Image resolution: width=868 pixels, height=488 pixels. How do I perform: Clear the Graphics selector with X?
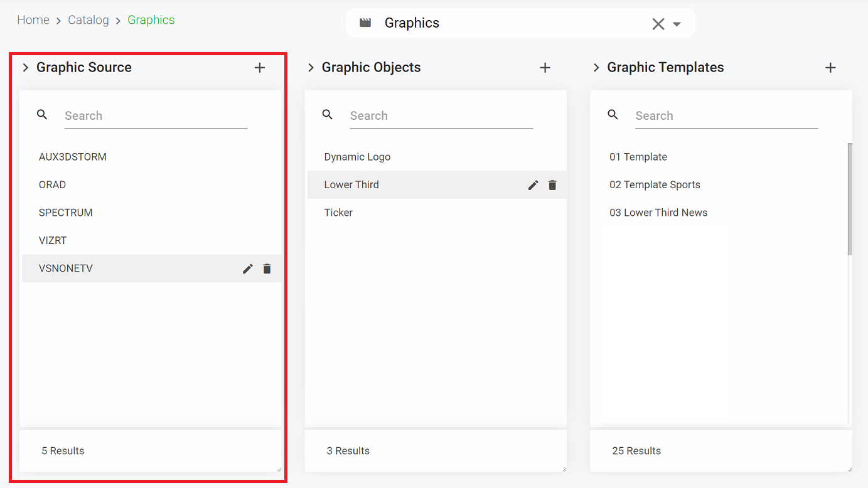click(658, 24)
